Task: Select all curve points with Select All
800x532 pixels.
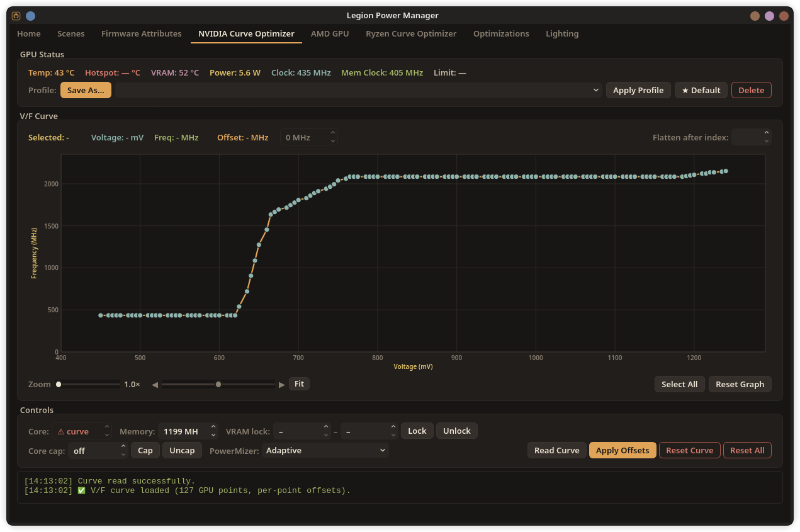Action: [679, 385]
